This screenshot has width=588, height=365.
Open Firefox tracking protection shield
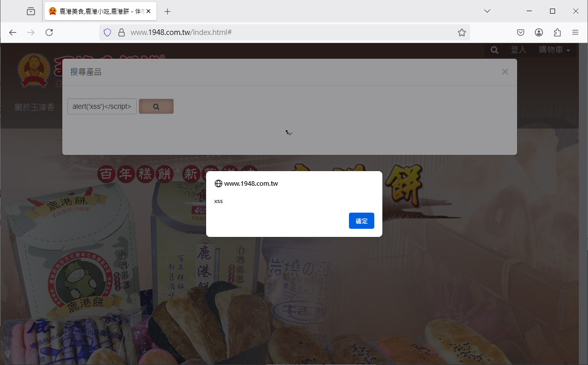[107, 32]
